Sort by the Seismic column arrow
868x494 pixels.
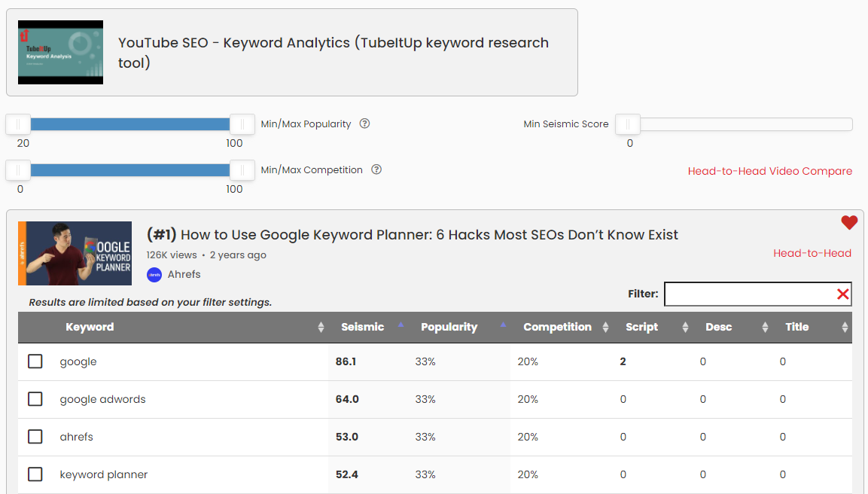pyautogui.click(x=400, y=325)
